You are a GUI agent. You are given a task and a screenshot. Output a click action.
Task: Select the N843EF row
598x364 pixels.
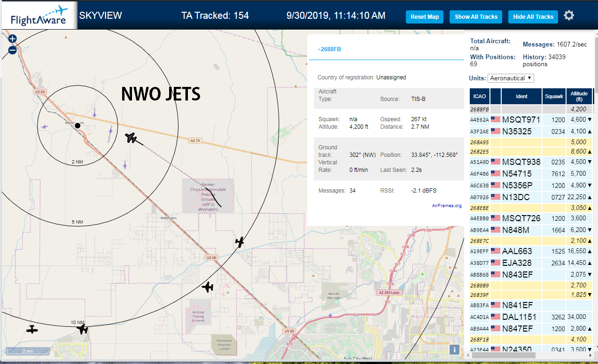pos(531,275)
